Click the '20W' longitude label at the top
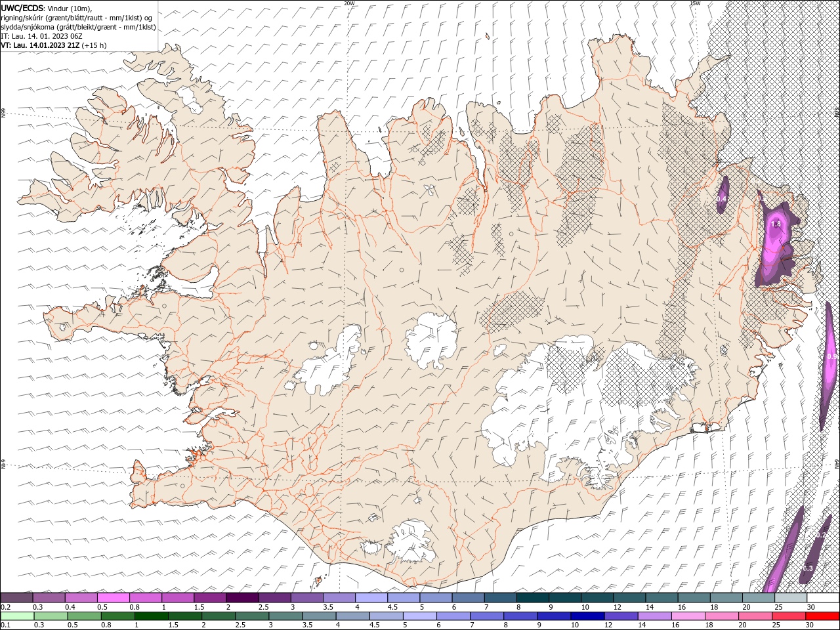The image size is (840, 630). coord(349,3)
